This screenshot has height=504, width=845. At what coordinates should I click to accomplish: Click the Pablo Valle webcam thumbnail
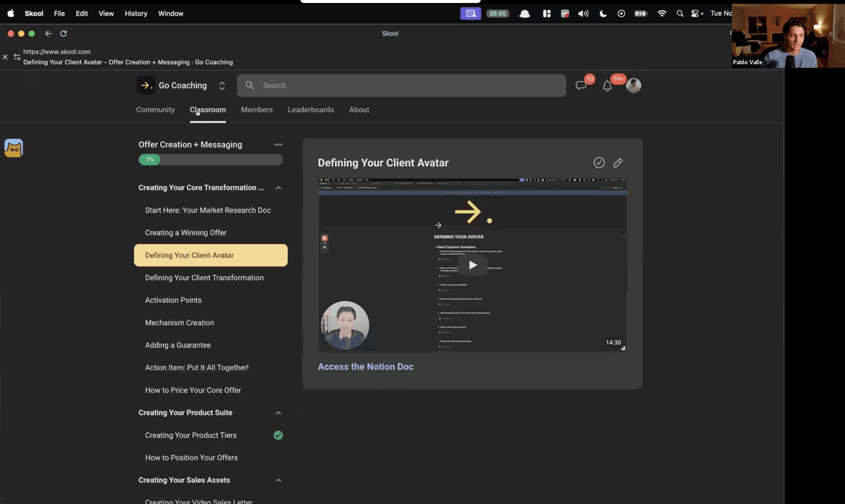788,35
